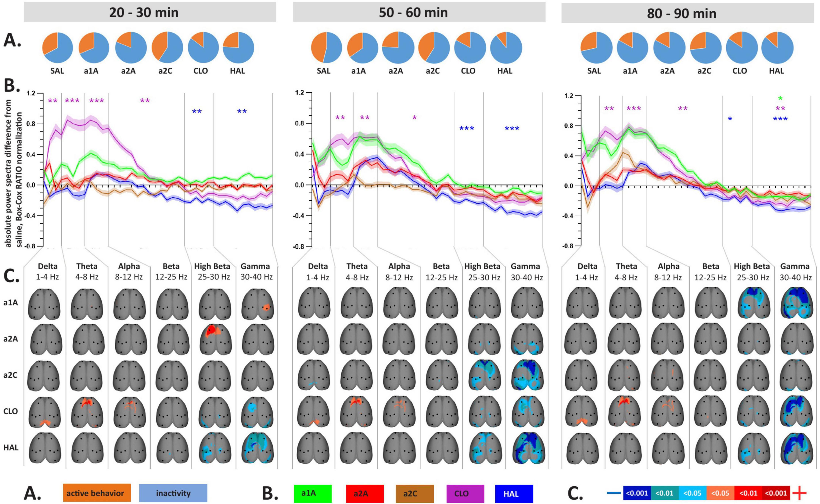The image size is (820, 504).
Task: Click the blue minus sign beside color scale
Action: [614, 493]
